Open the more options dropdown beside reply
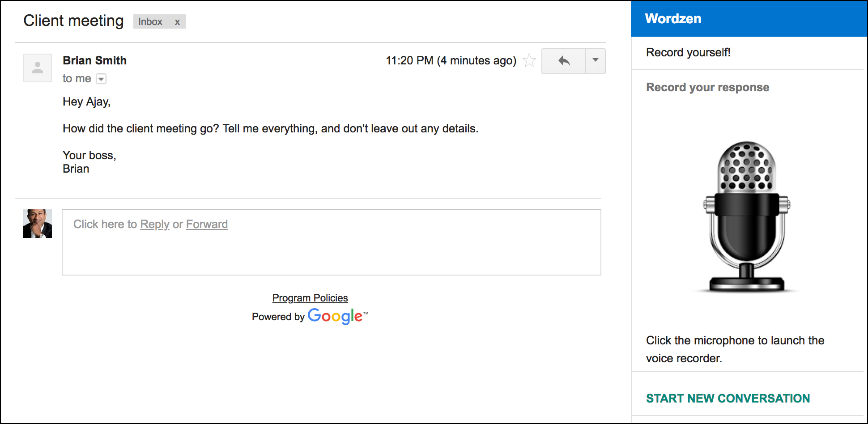The image size is (868, 424). [596, 61]
